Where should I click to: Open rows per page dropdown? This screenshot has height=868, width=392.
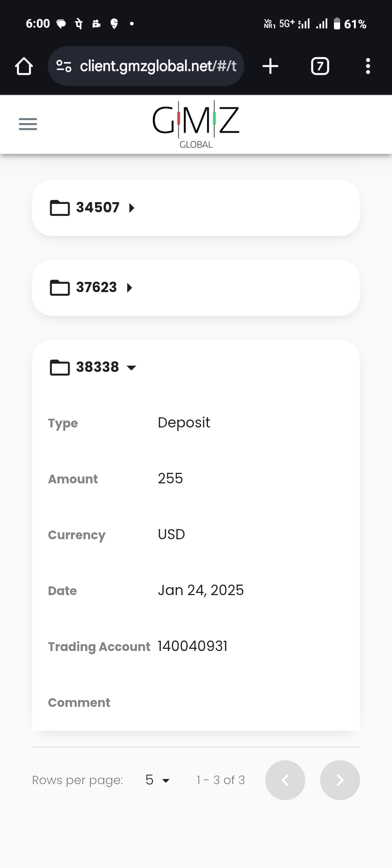click(x=158, y=780)
